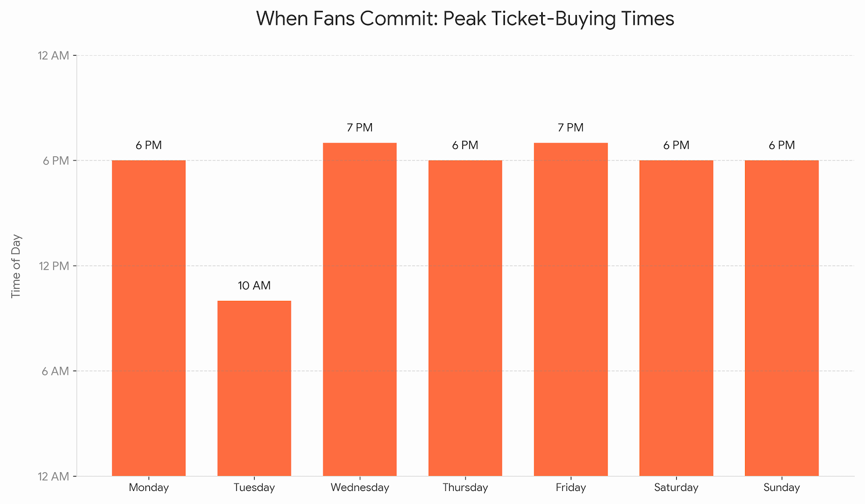The width and height of the screenshot is (865, 504).
Task: Select the short Tuesday bar
Action: [x=254, y=388]
